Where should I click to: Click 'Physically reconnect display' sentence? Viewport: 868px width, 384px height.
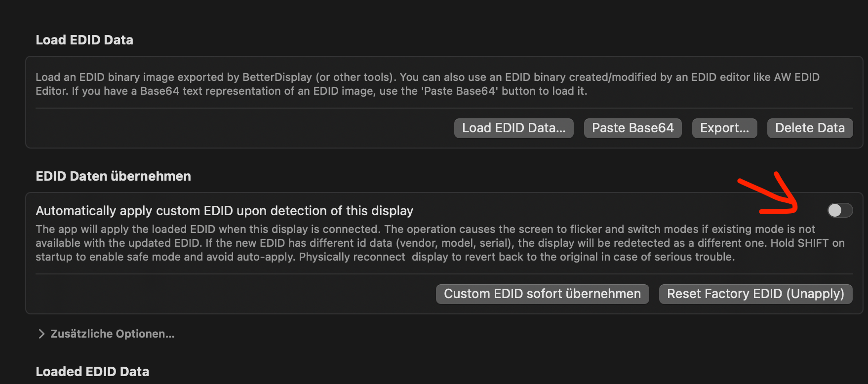coord(375,257)
